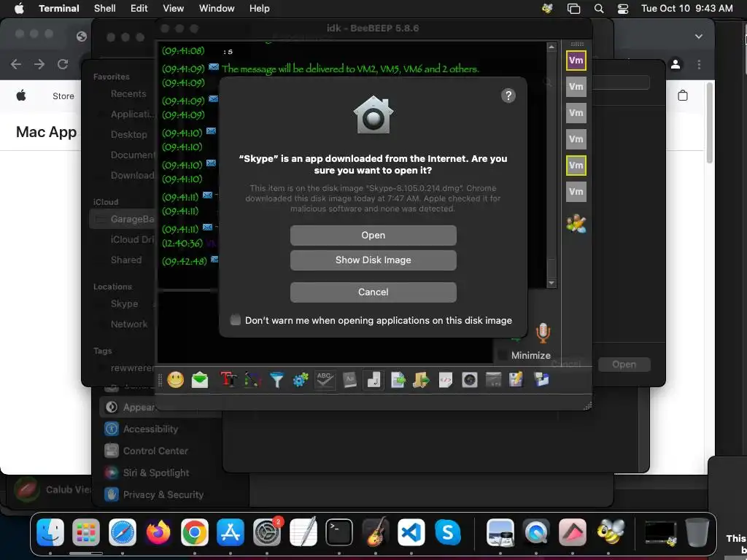The image size is (747, 560).
Task: Click the question mark help button
Action: pyautogui.click(x=508, y=96)
